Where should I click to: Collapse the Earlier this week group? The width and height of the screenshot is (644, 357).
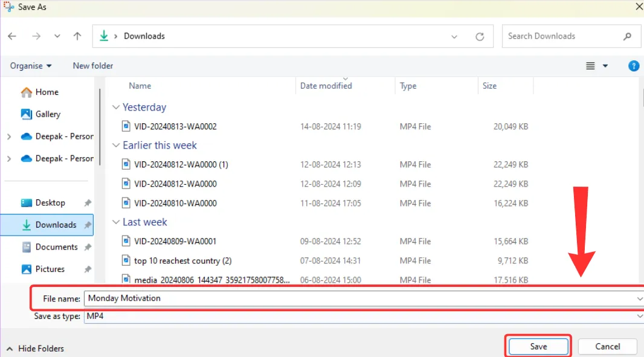(116, 145)
